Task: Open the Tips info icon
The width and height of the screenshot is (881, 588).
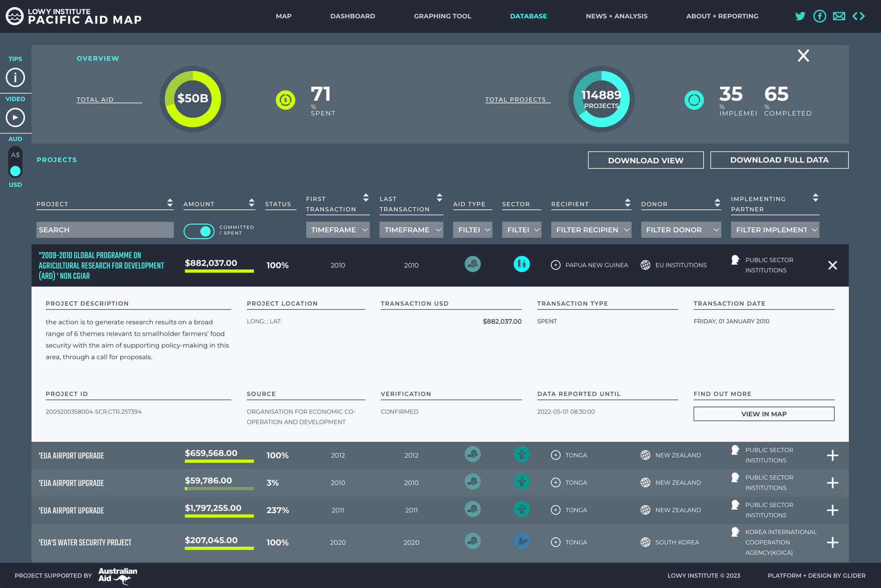Action: pos(15,78)
